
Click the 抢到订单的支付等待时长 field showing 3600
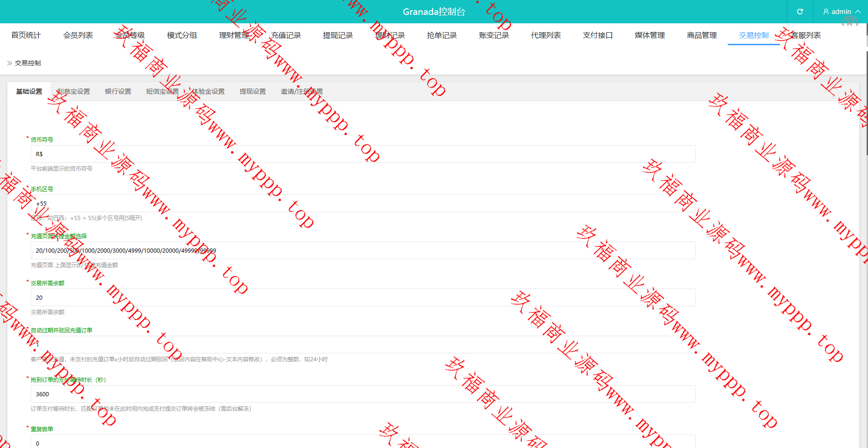[362, 394]
